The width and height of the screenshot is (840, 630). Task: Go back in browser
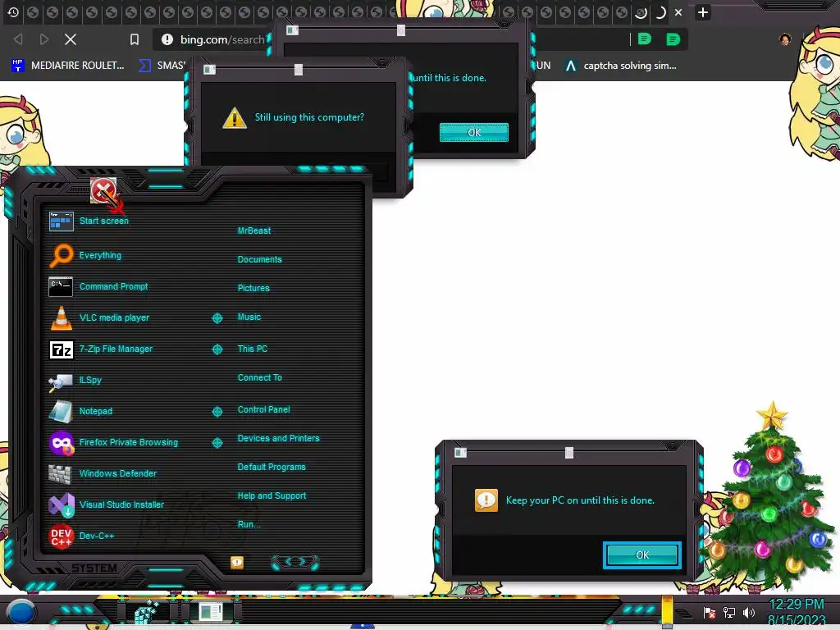[x=18, y=39]
